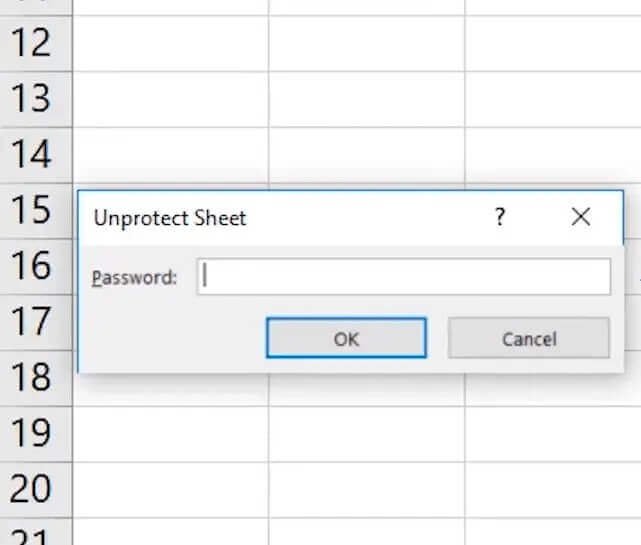Select row 18 header
This screenshot has width=641, height=545.
[x=36, y=378]
